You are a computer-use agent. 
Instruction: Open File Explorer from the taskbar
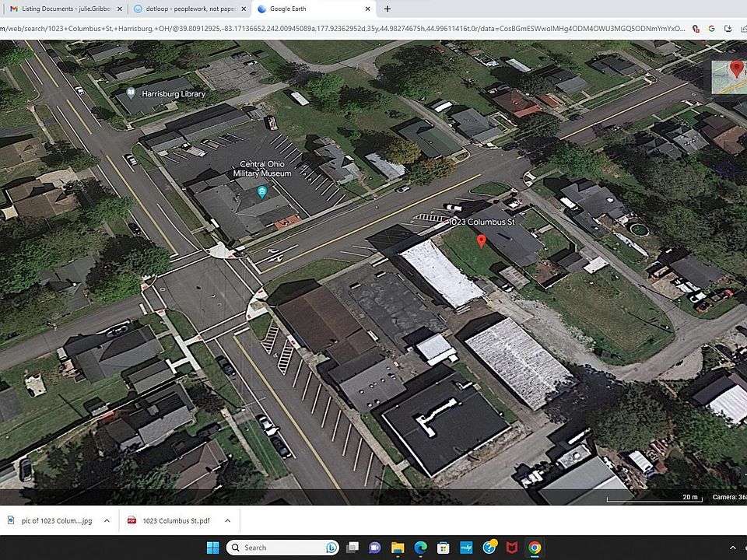pyautogui.click(x=398, y=548)
